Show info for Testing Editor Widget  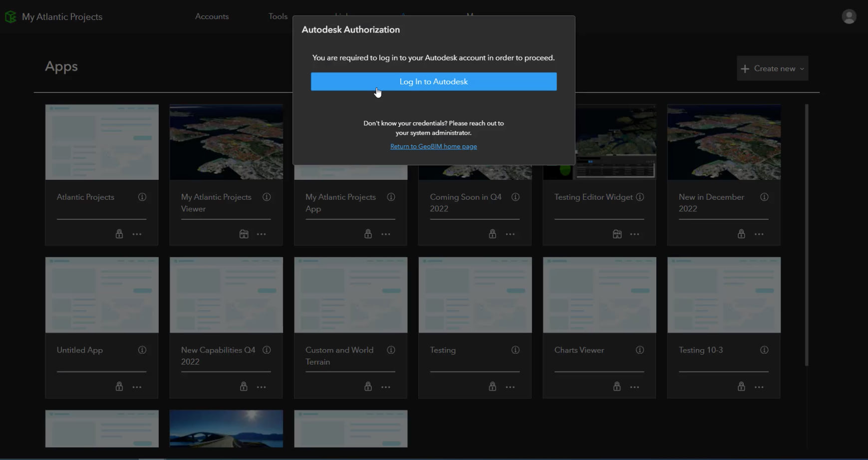(x=640, y=197)
